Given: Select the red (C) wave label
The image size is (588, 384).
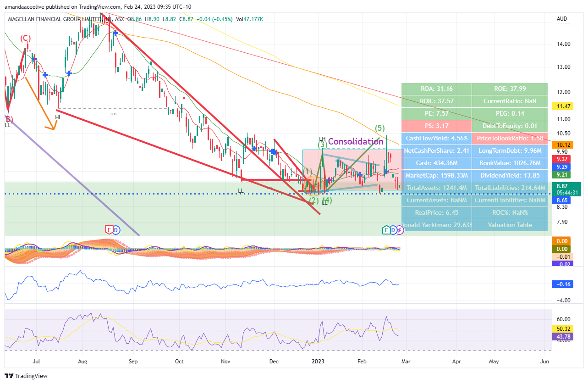Looking at the screenshot, I should 25,38.
